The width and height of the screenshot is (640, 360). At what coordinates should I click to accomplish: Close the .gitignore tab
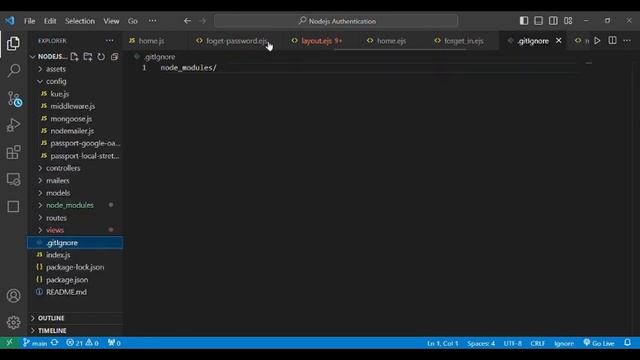coord(559,40)
